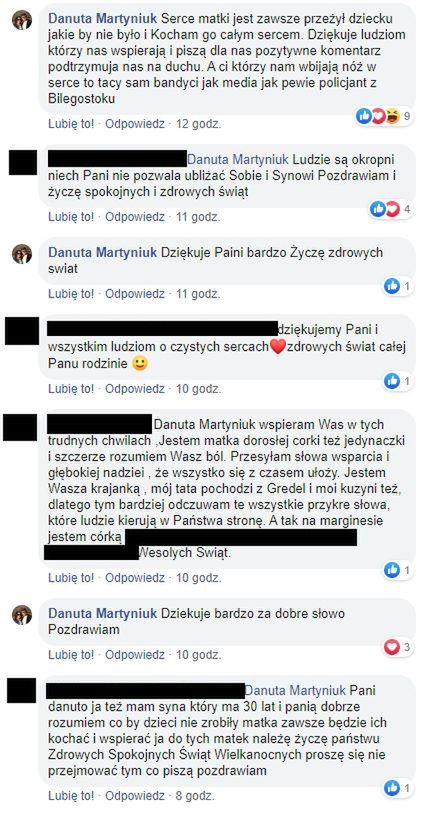424x814 pixels.
Task: Click 'Lubię to!' under the 12 godz. comment
Action: (x=71, y=124)
